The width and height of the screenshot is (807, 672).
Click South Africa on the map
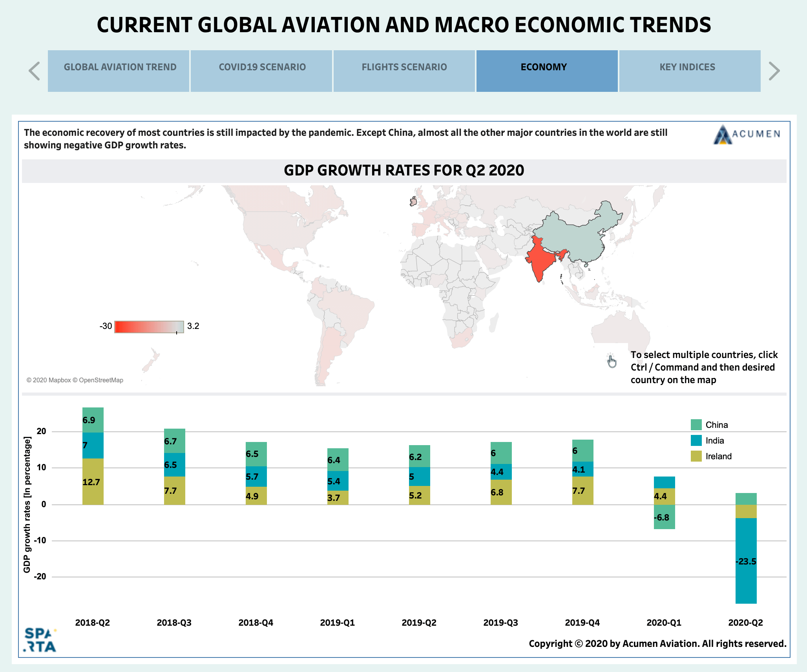[462, 338]
